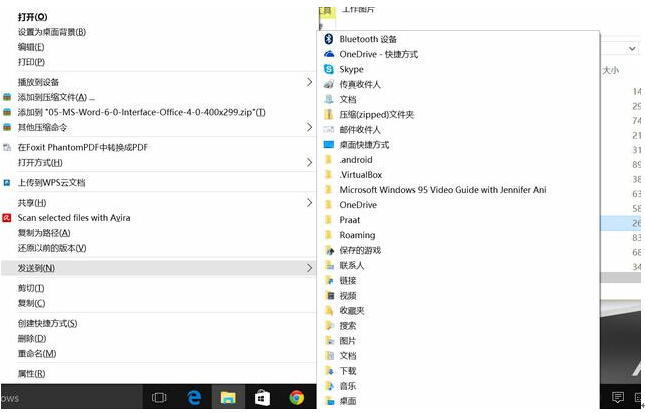Select 重命名(M) in context menu
645x413 pixels.
coord(36,353)
